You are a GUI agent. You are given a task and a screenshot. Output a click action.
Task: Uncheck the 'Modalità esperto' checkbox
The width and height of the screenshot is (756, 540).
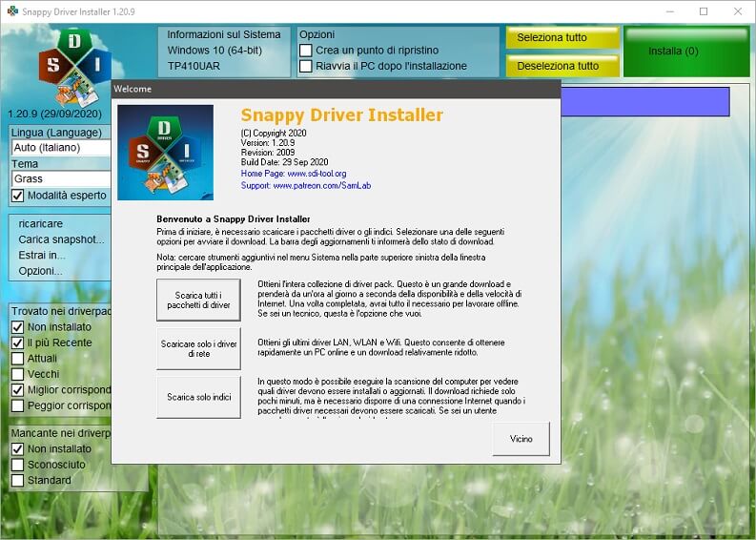[18, 196]
